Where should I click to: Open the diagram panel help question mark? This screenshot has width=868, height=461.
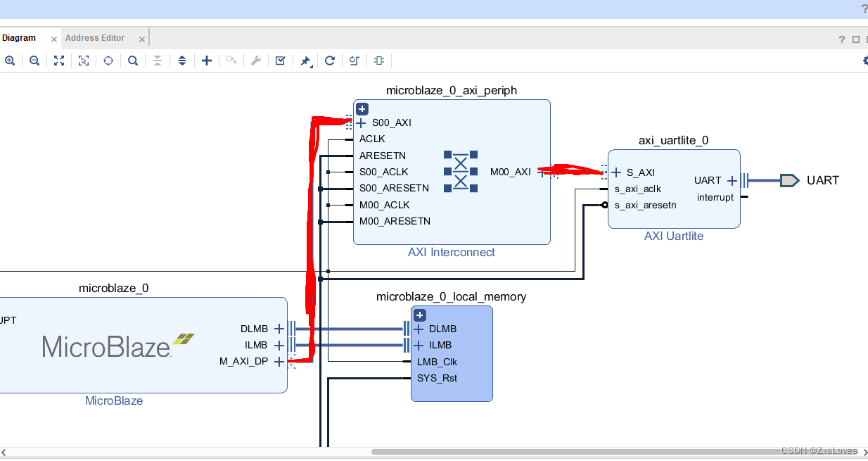click(842, 39)
